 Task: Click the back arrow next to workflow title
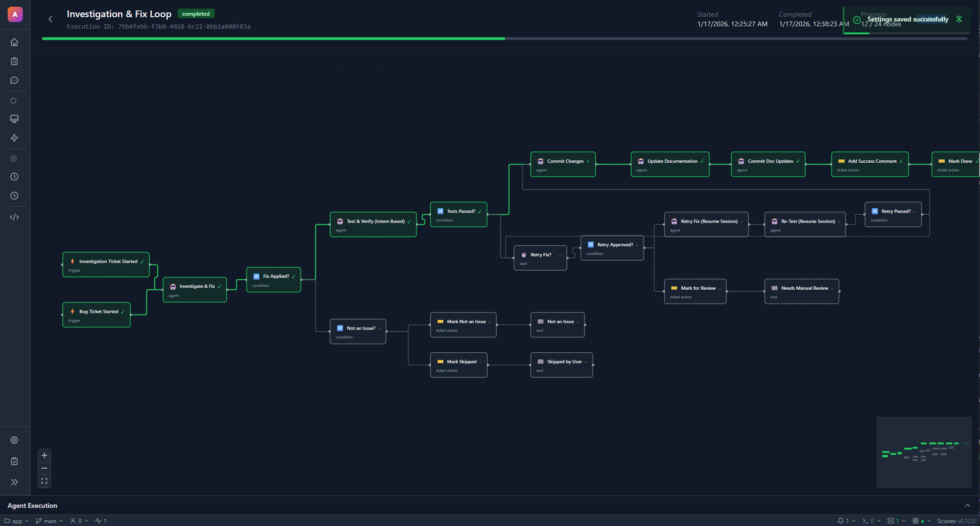50,19
